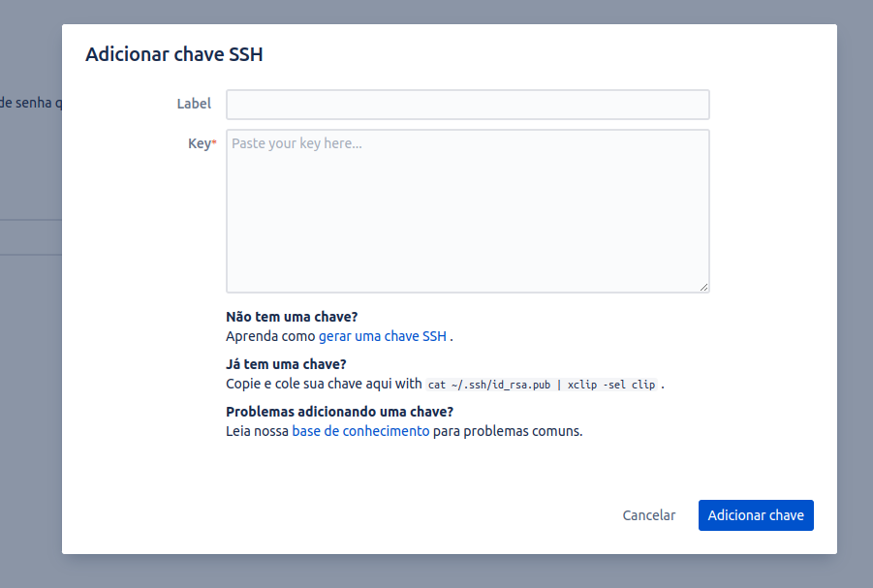This screenshot has height=588, width=873.
Task: Click the red required asterisk beside Key
Action: click(214, 142)
